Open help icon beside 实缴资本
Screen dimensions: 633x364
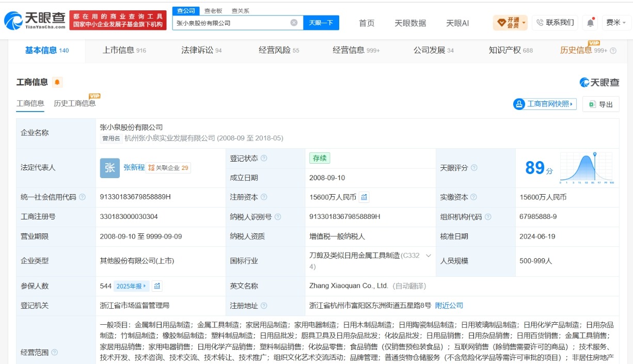[473, 197]
